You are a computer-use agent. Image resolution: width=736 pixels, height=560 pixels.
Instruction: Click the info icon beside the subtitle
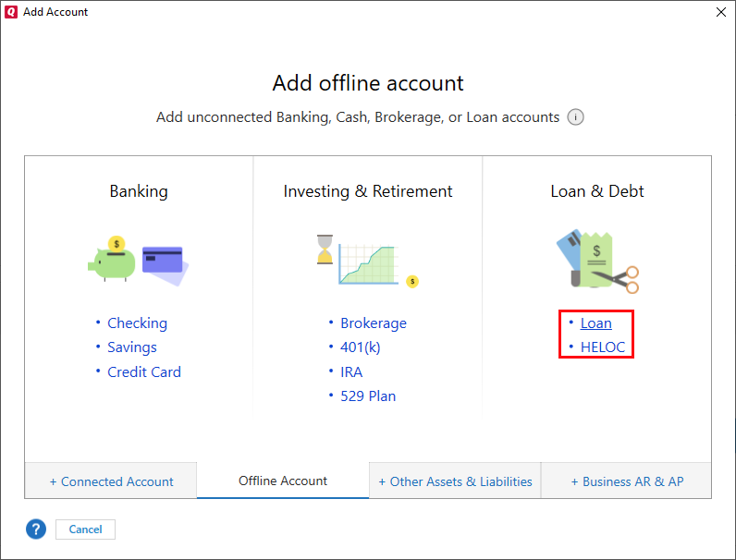(x=575, y=117)
